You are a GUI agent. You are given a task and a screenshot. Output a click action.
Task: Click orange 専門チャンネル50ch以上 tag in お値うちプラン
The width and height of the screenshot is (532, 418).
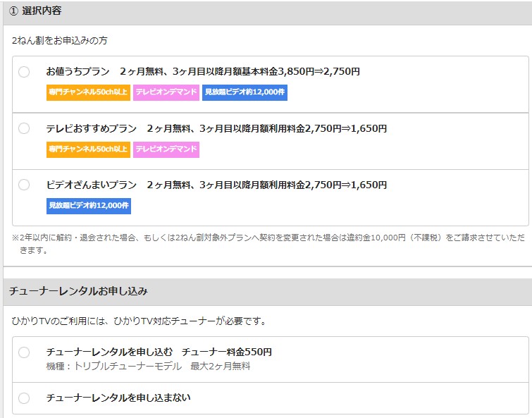[x=88, y=92]
